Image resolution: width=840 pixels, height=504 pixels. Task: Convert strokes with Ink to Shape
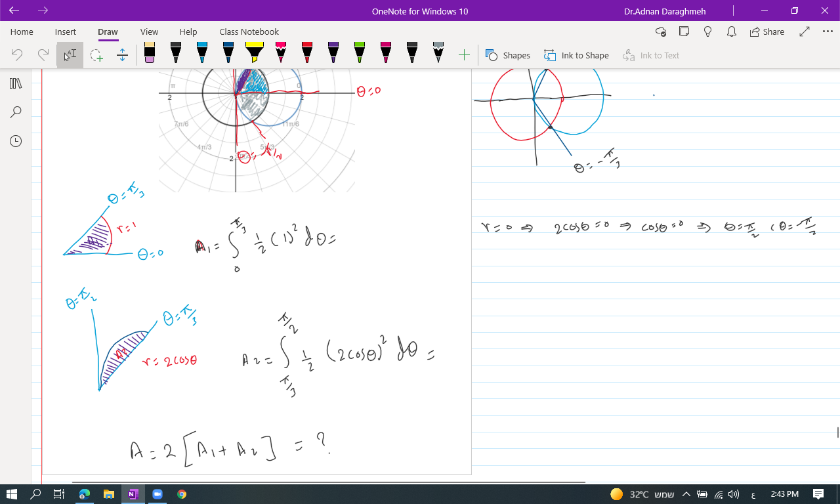576,55
